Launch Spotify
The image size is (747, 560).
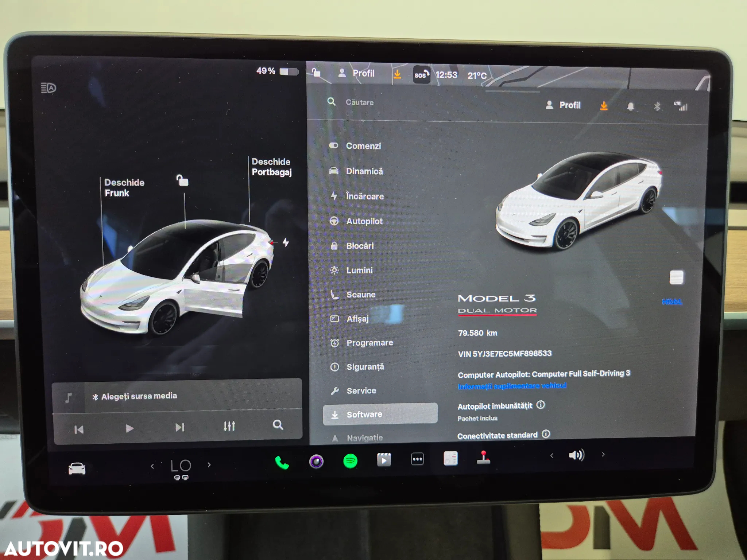[350, 461]
